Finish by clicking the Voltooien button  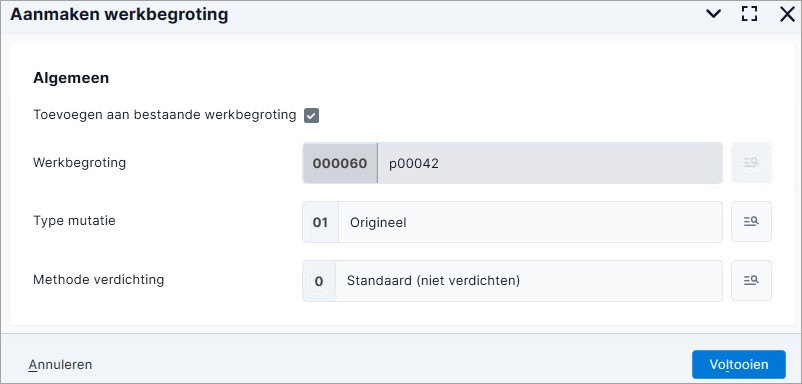coord(739,365)
